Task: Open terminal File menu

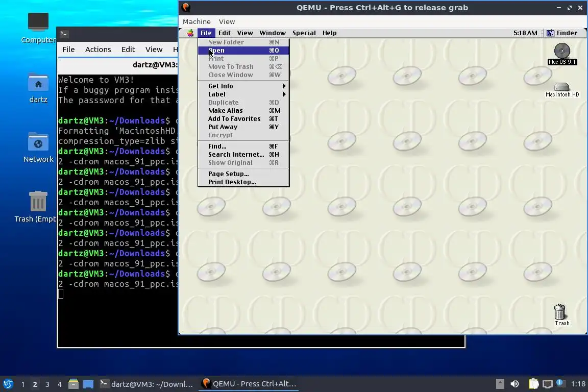Action: pyautogui.click(x=68, y=50)
